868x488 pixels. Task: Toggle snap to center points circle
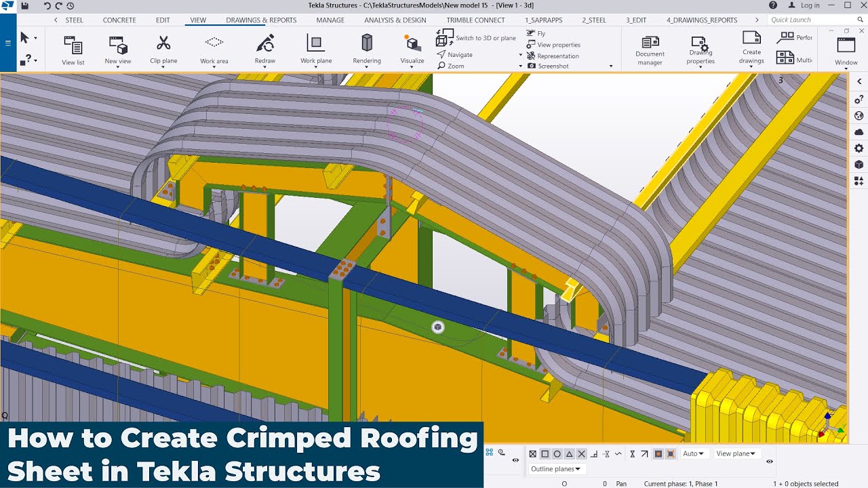pyautogui.click(x=557, y=454)
